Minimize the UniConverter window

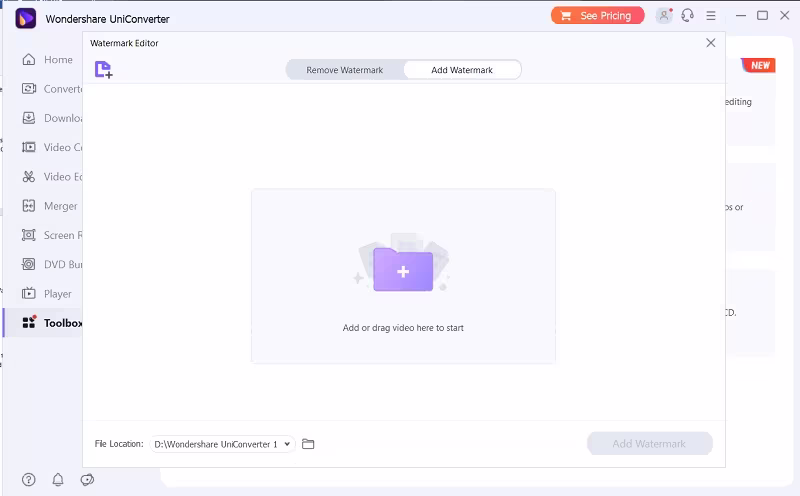pos(741,16)
